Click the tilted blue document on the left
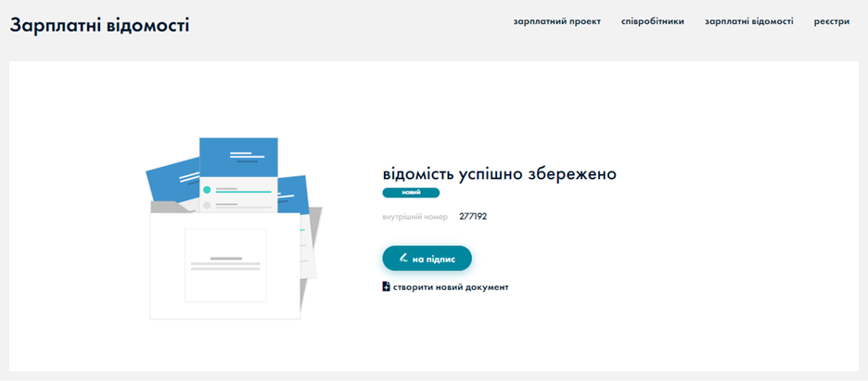This screenshot has height=381, width=868. tap(172, 178)
